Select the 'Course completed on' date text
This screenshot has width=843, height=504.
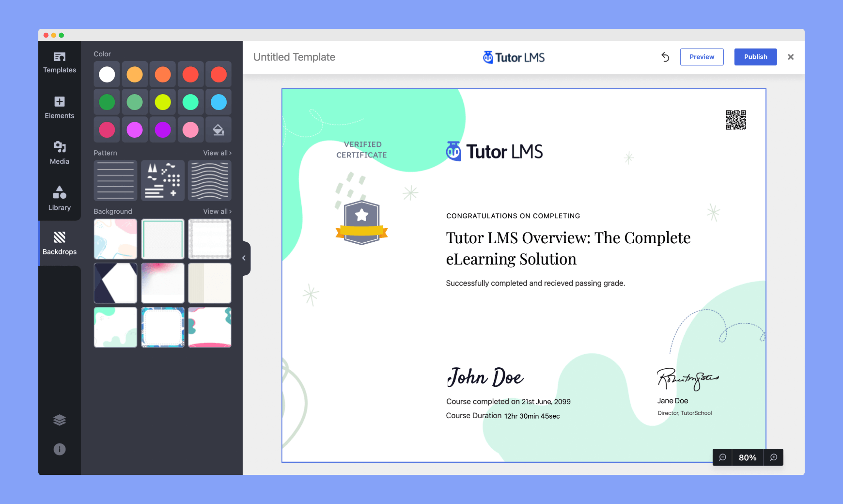(508, 402)
